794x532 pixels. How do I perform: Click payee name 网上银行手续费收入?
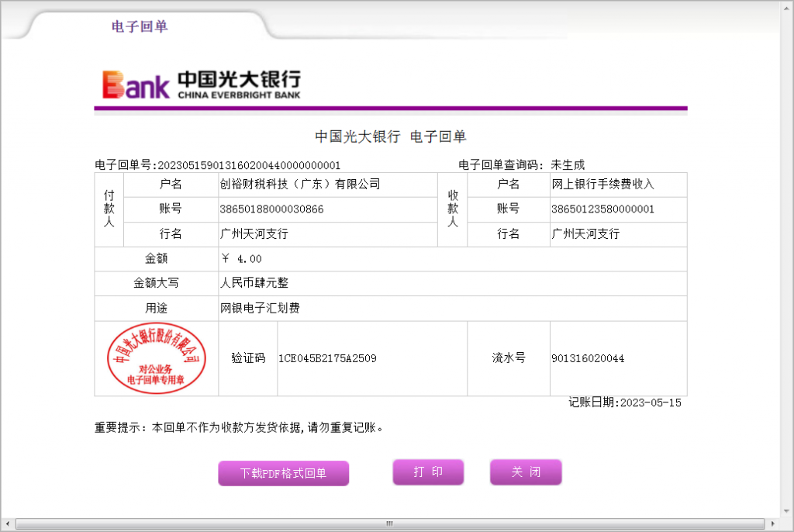(603, 185)
